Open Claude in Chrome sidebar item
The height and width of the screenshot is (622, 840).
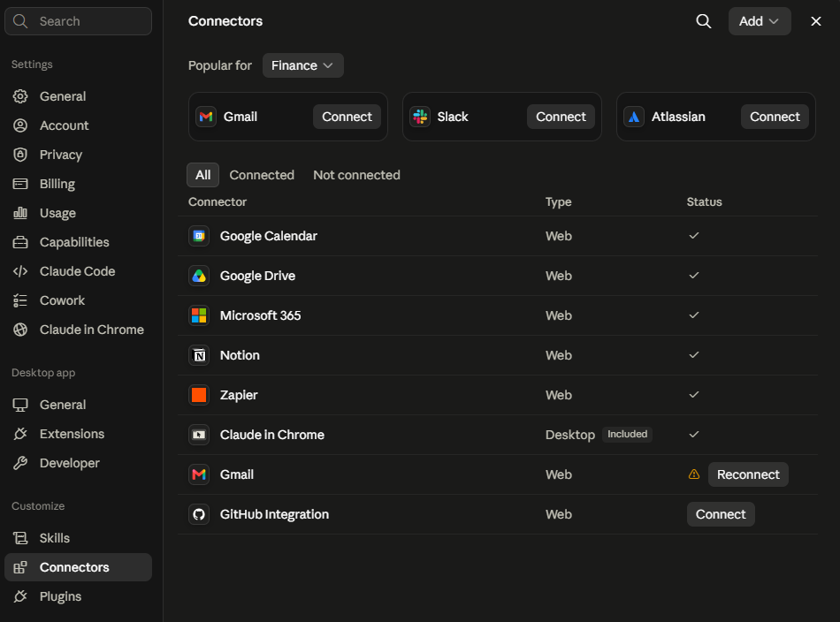(78, 330)
